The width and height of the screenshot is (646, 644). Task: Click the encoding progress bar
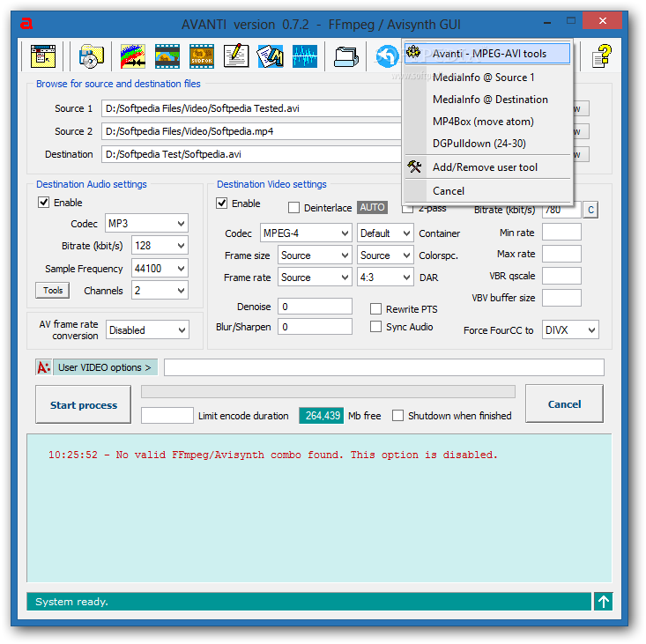pyautogui.click(x=328, y=391)
